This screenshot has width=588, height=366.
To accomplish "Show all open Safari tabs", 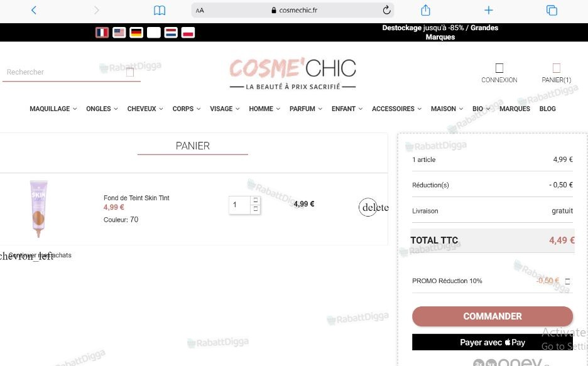I will tap(552, 10).
